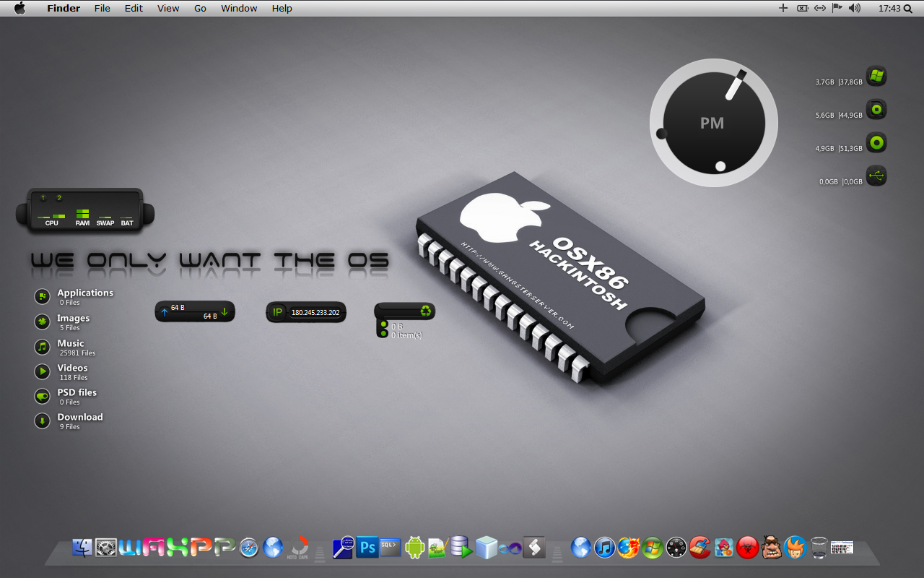The height and width of the screenshot is (578, 924).
Task: Click the network upload/download 64 B widget
Action: tap(195, 311)
